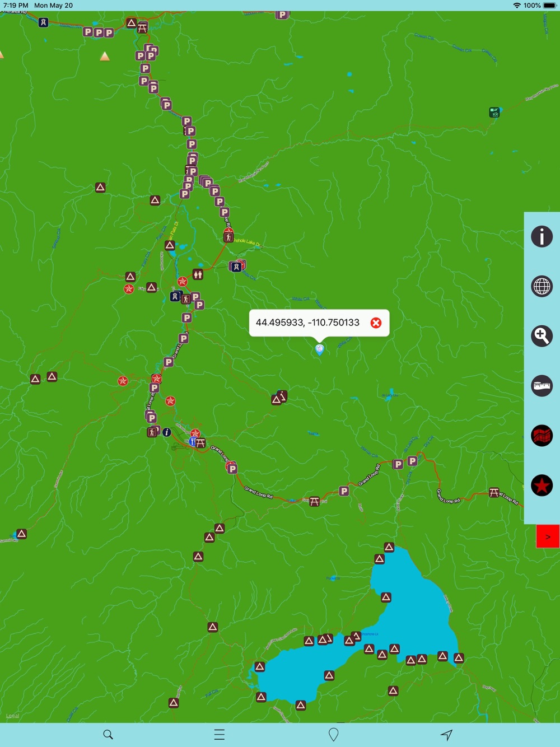Tap the hiker marker by Firehole Lake Dr

228,237
